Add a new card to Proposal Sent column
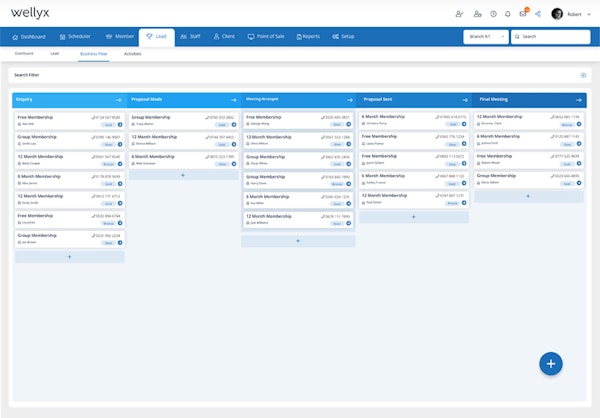The image size is (600, 418). pyautogui.click(x=414, y=217)
